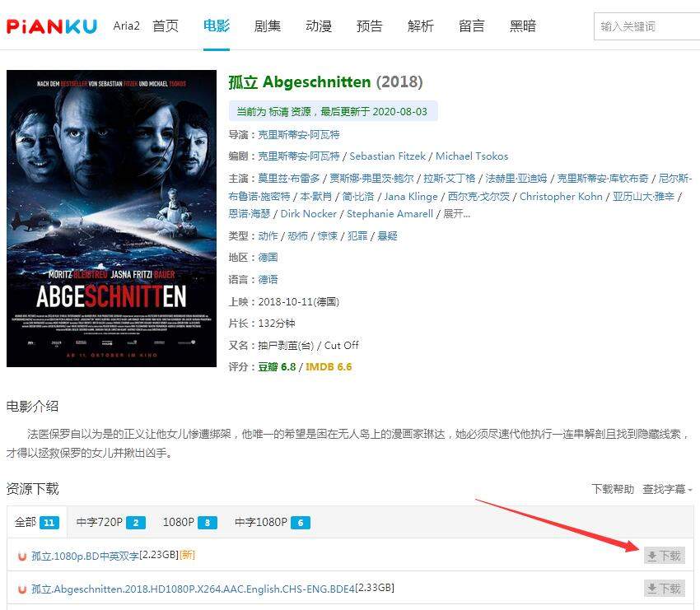The width and height of the screenshot is (700, 610).
Task: Click the 豆瓣 6.8 rating link
Action: click(x=277, y=367)
